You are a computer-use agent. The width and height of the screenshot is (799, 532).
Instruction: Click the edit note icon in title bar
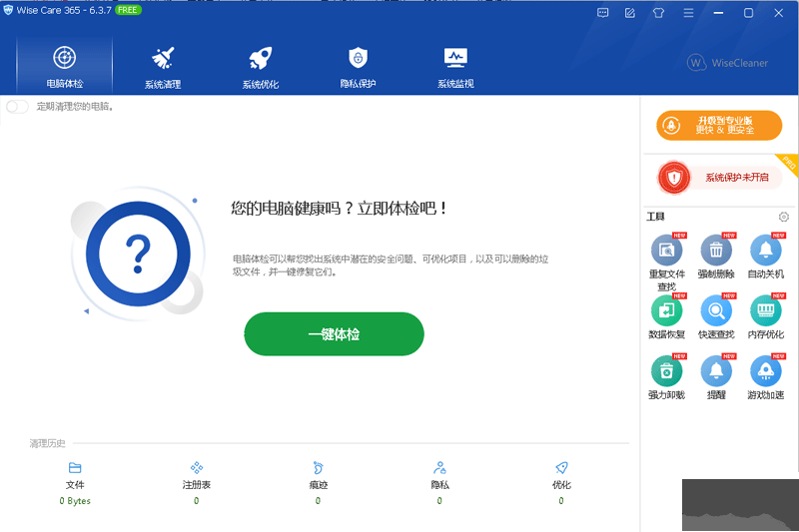tap(630, 13)
